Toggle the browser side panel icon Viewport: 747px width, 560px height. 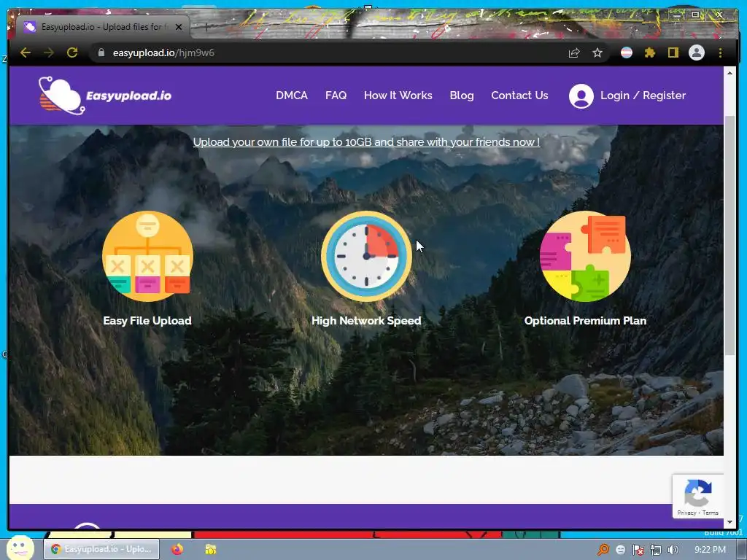tap(673, 52)
